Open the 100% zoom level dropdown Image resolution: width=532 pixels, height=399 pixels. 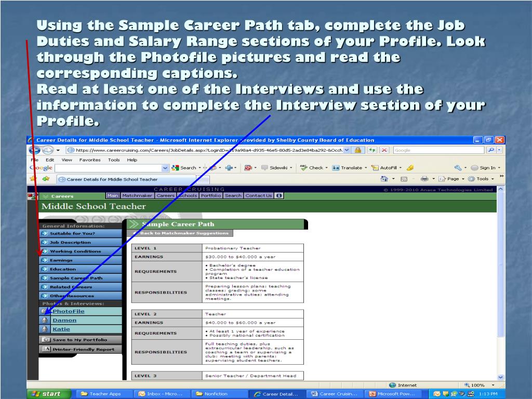[x=493, y=385]
